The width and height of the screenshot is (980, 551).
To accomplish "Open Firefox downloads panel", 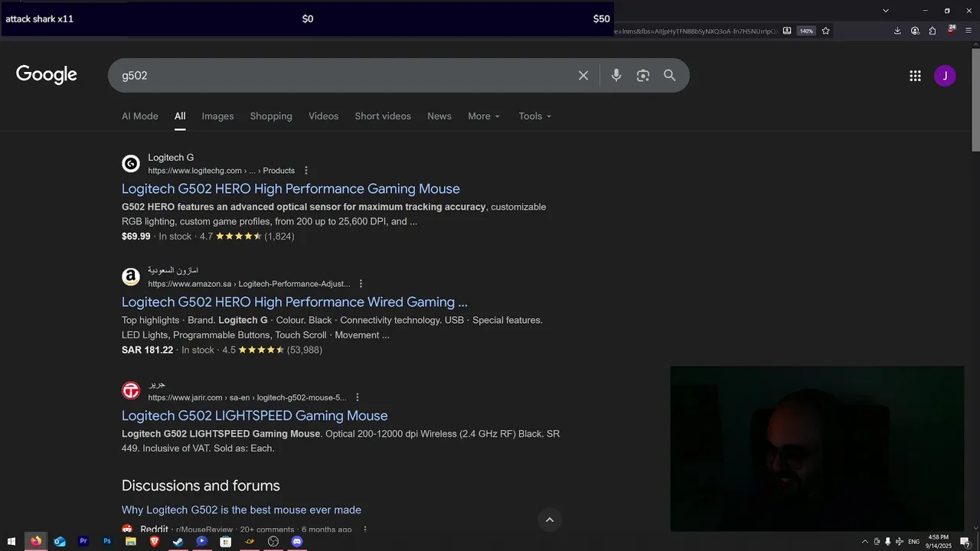I will pos(897,31).
